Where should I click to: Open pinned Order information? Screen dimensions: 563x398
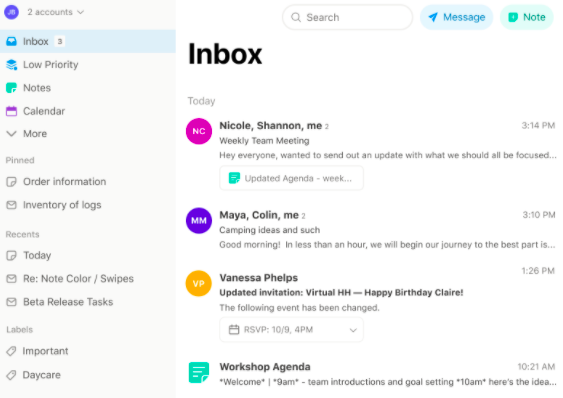point(65,181)
